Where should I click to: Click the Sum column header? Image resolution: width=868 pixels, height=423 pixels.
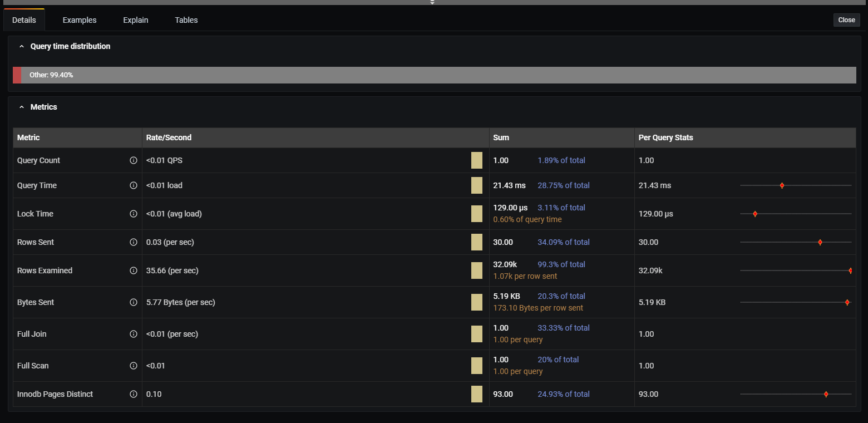(562, 137)
